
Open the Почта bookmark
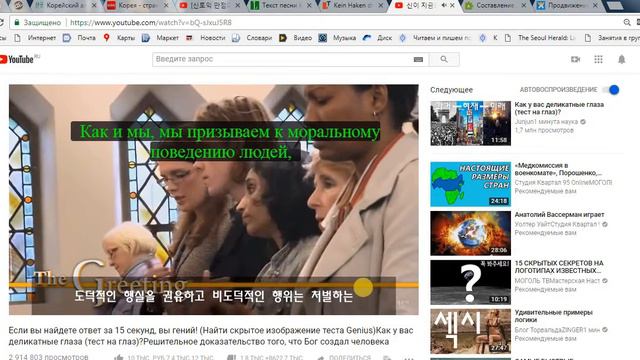(80, 38)
